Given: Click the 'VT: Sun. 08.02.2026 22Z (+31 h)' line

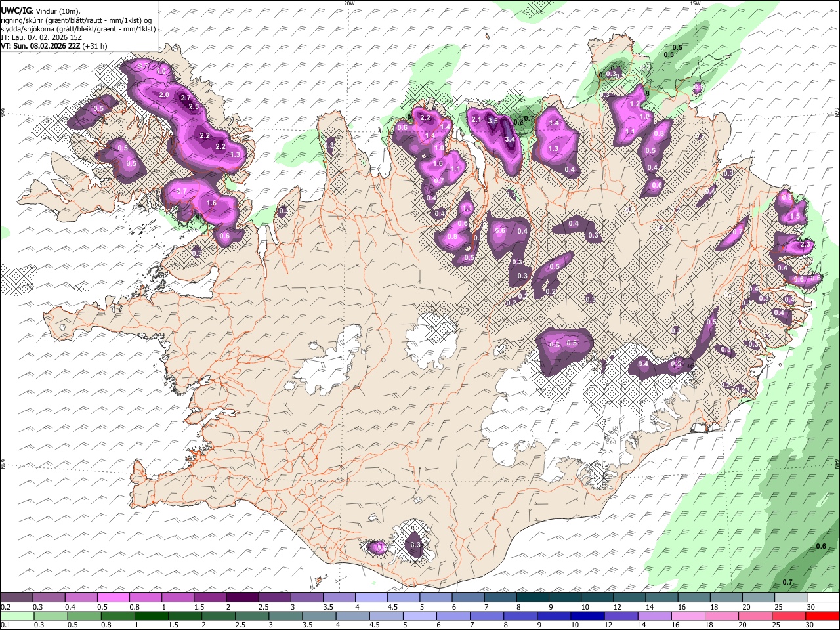Looking at the screenshot, I should click(x=54, y=46).
